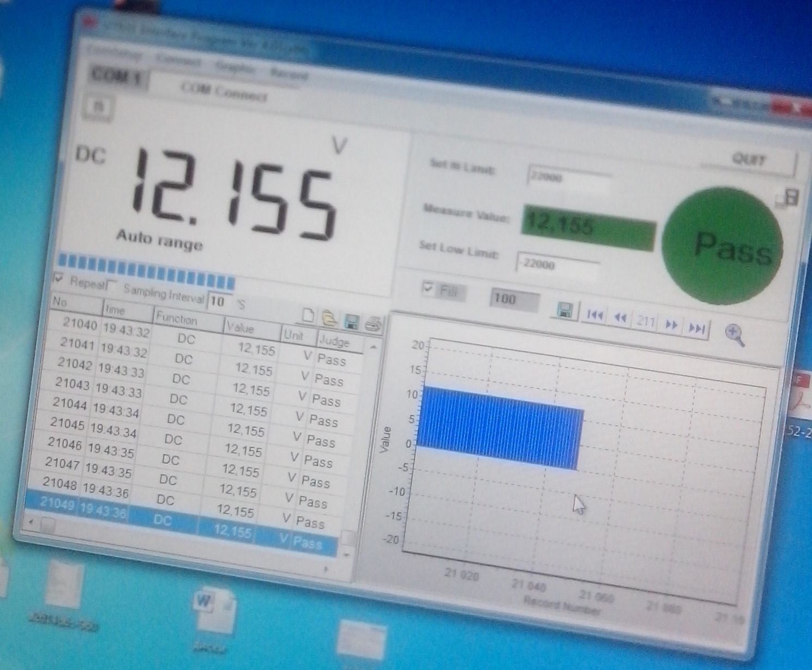Open the Graphic menu
This screenshot has height=670, width=812.
click(234, 67)
